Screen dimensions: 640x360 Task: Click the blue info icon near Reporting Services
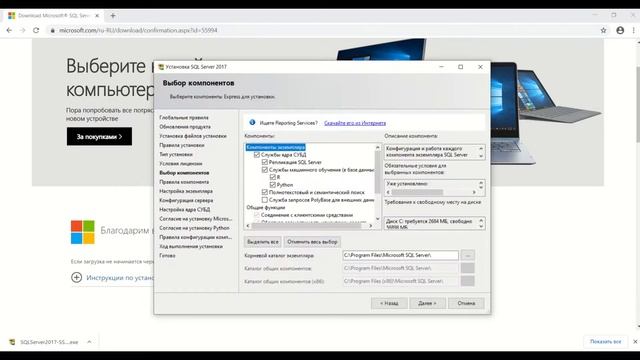252,122
